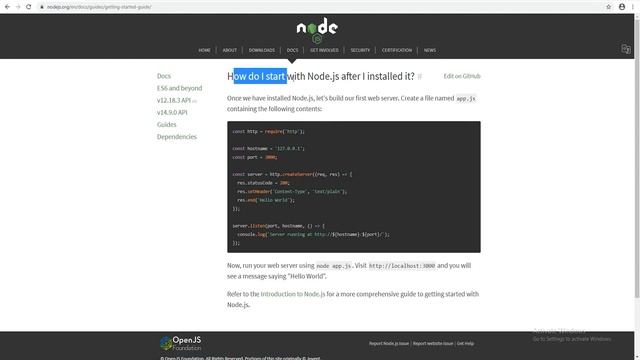
Task: Click the heading anchor hash icon
Action: 420,76
